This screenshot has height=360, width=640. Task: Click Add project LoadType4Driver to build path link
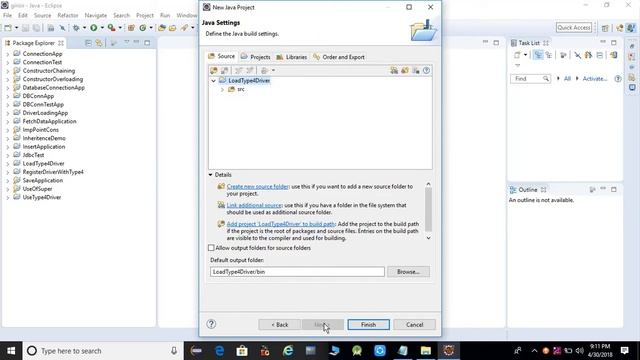point(281,224)
